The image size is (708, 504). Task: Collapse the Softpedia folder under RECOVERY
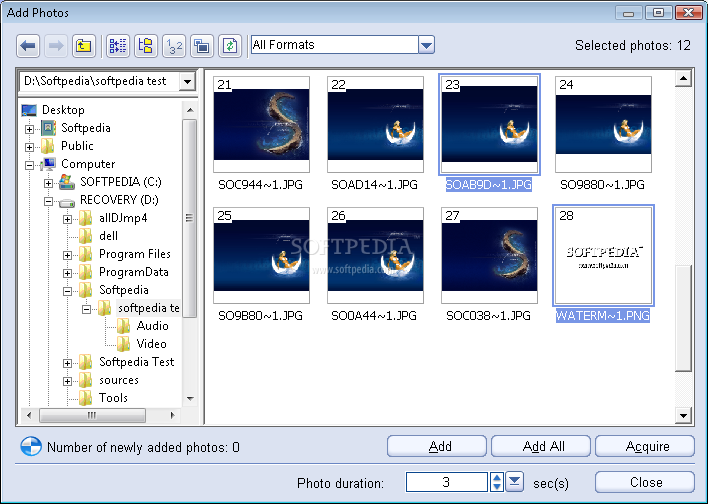pos(67,291)
